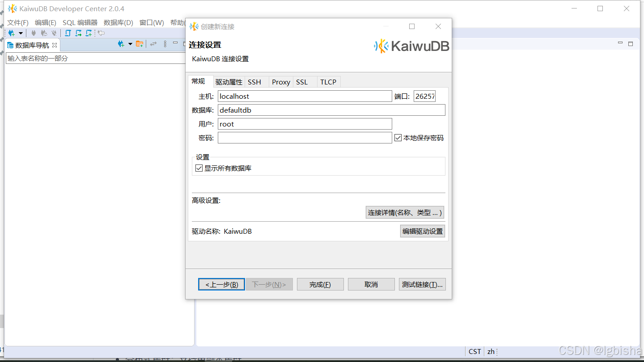Click the 数据库 field containing defaultdb

[x=331, y=110]
